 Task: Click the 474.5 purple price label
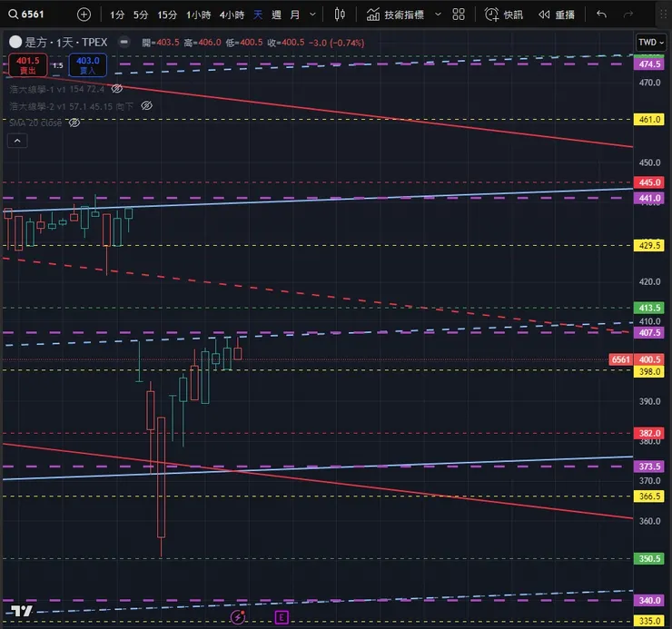(x=649, y=64)
